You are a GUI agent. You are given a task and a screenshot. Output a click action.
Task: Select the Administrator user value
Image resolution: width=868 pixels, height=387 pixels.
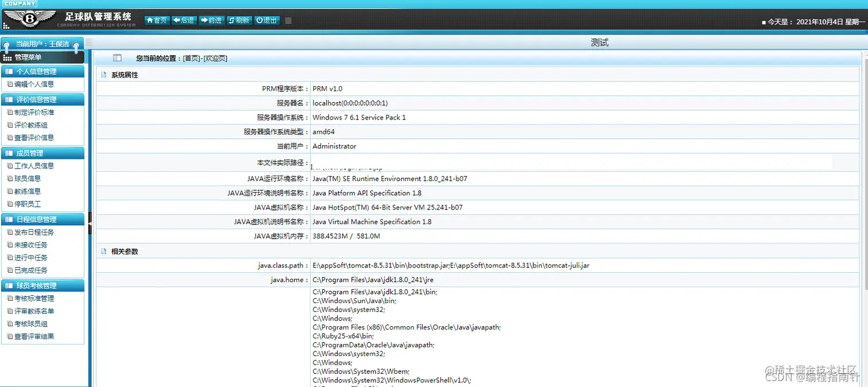coord(335,146)
